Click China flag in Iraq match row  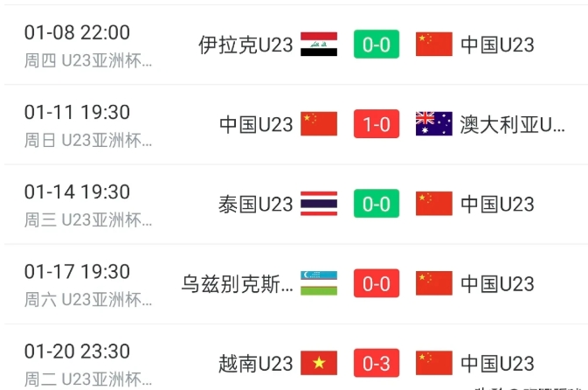433,45
